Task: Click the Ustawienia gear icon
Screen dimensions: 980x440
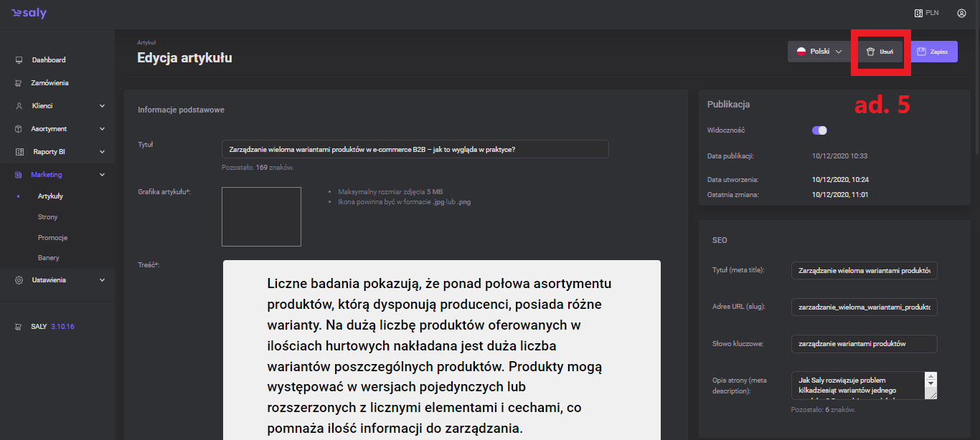Action: [19, 280]
